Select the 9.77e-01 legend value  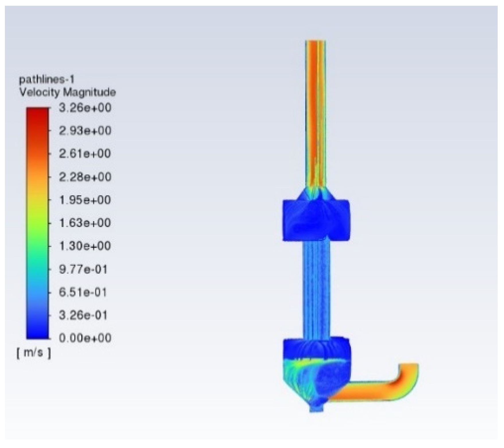[x=83, y=269]
